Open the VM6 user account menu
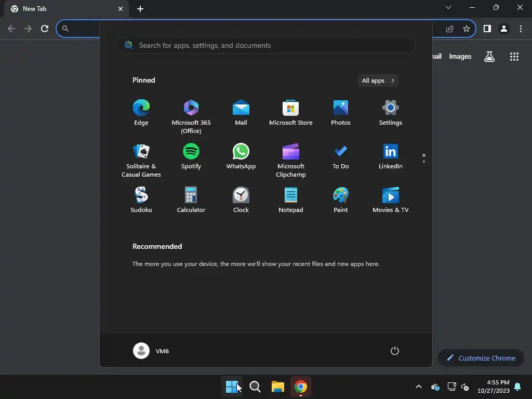 pyautogui.click(x=151, y=351)
